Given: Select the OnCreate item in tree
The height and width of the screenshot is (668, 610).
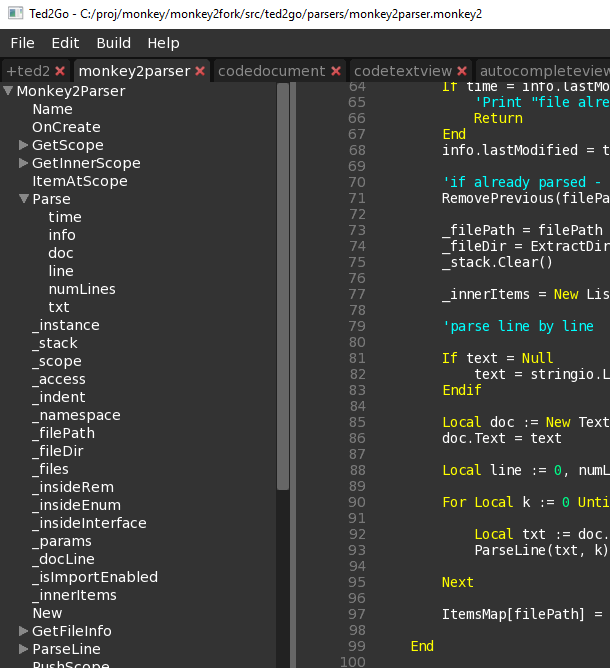Looking at the screenshot, I should [66, 127].
